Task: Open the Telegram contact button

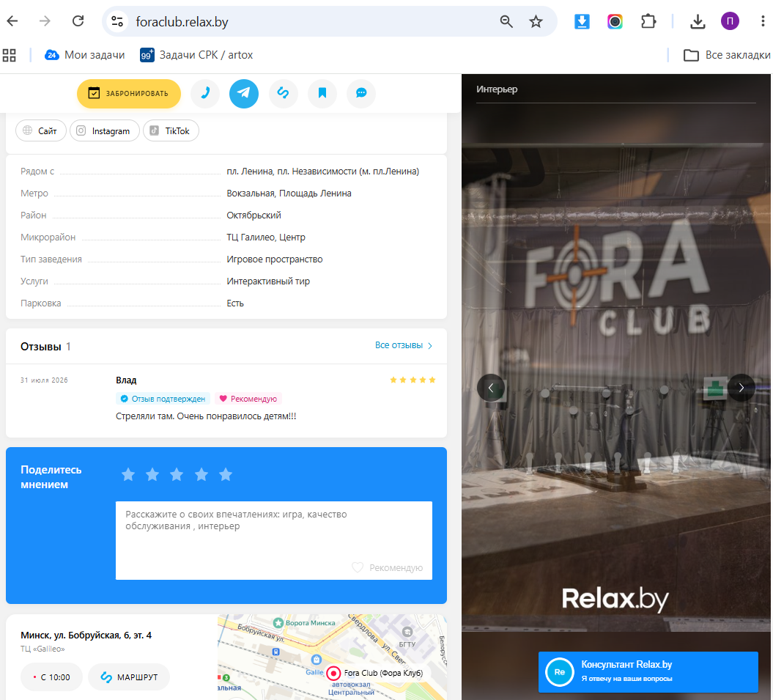Action: (244, 93)
